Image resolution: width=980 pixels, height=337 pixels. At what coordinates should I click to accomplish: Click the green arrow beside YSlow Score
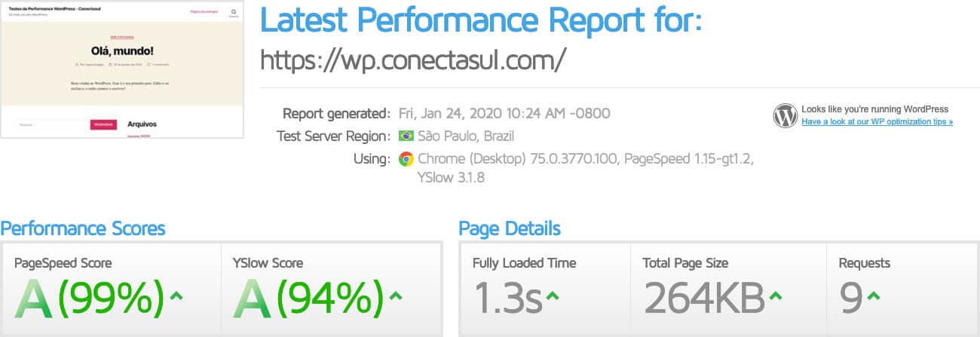tap(395, 295)
